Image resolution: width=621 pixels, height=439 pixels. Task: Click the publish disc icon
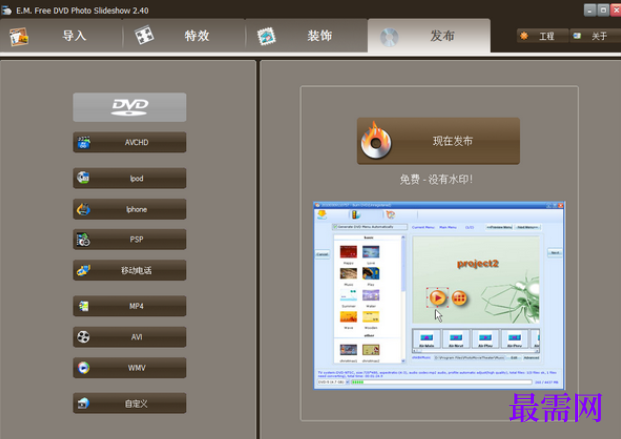[x=389, y=37]
